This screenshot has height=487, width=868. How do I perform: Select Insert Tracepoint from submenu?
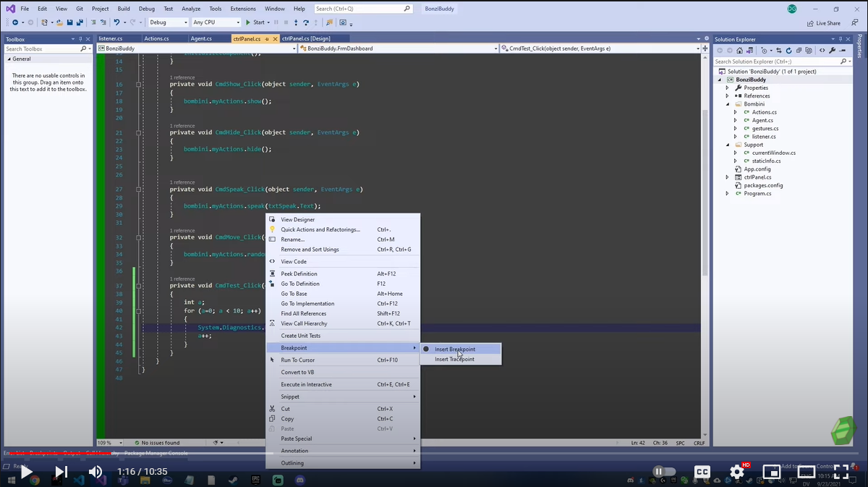[x=460, y=359]
